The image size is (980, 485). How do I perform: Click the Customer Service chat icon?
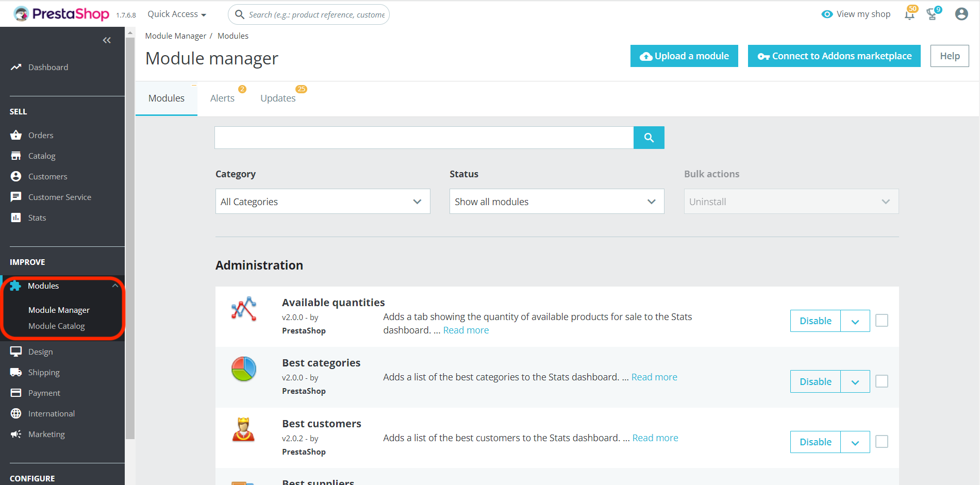click(16, 197)
